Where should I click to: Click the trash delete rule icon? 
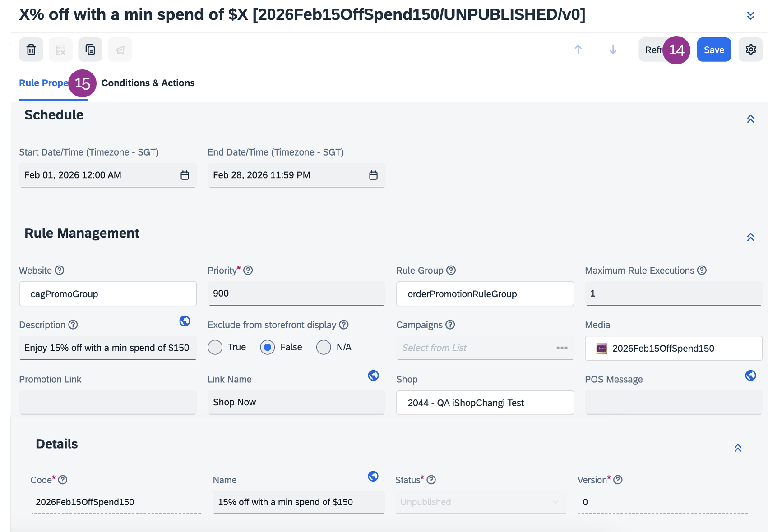click(31, 50)
